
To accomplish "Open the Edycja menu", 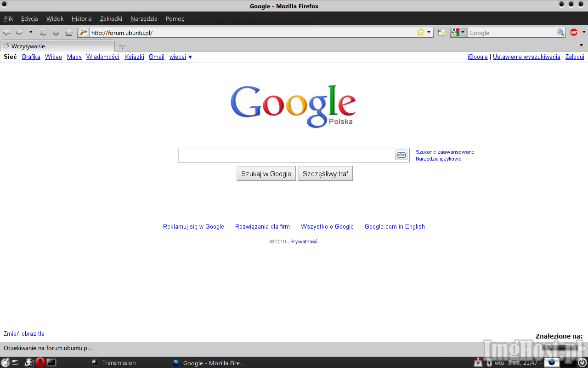I will [x=29, y=19].
